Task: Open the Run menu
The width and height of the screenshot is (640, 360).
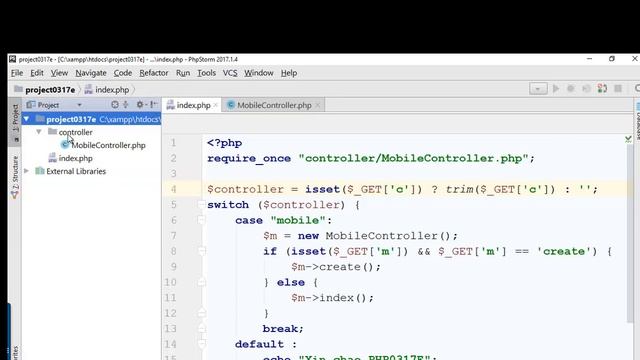Action: click(183, 73)
